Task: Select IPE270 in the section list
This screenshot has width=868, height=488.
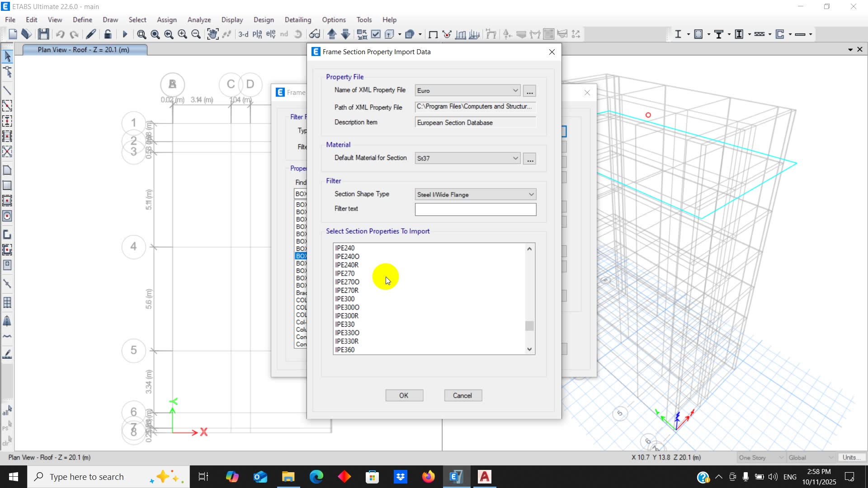Action: (345, 273)
